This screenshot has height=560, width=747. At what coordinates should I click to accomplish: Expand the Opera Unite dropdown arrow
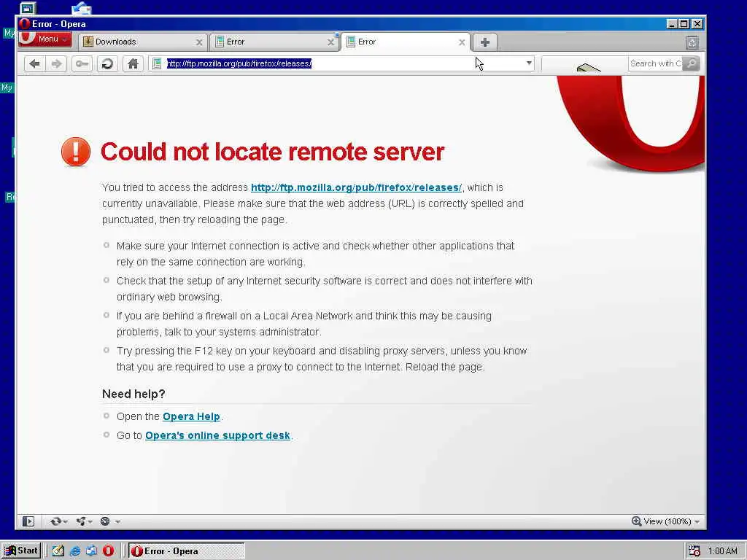(x=90, y=522)
